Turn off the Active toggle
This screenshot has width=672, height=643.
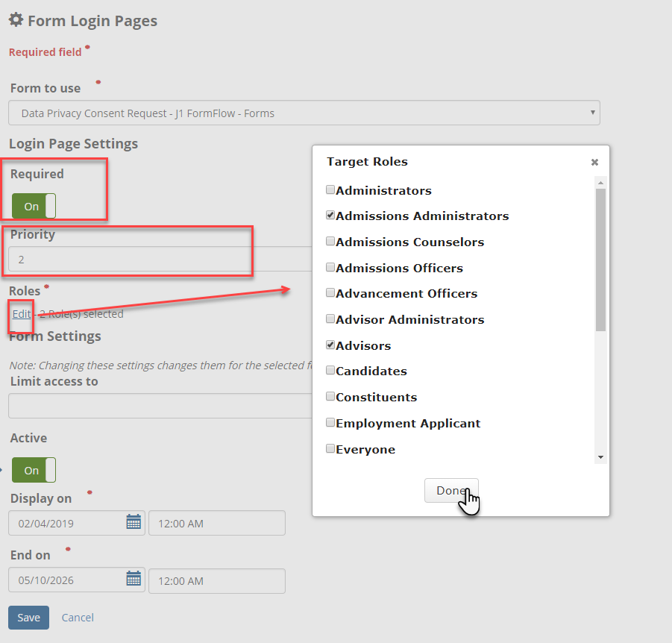point(34,470)
